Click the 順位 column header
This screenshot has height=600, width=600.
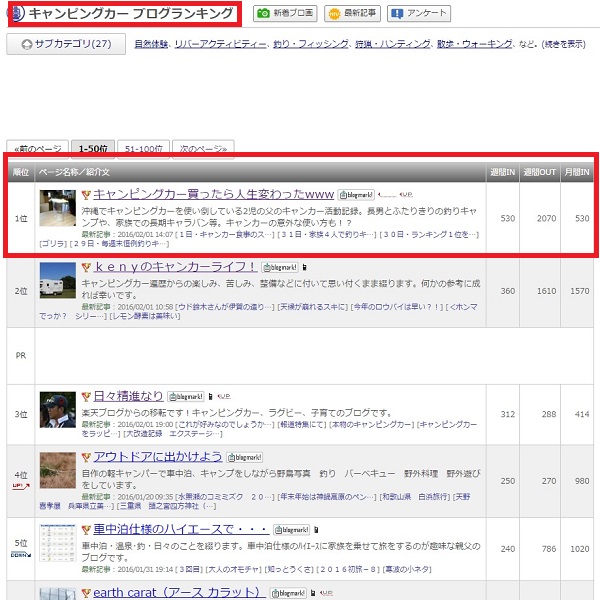click(x=21, y=172)
